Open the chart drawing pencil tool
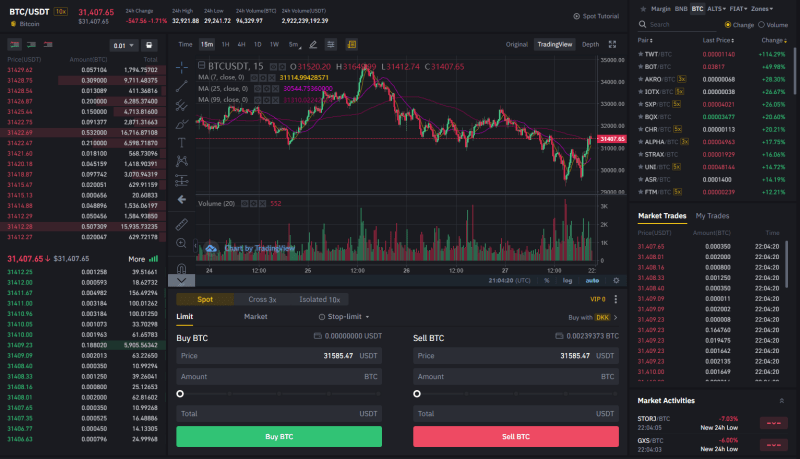Image resolution: width=800 pixels, height=459 pixels. (313, 45)
